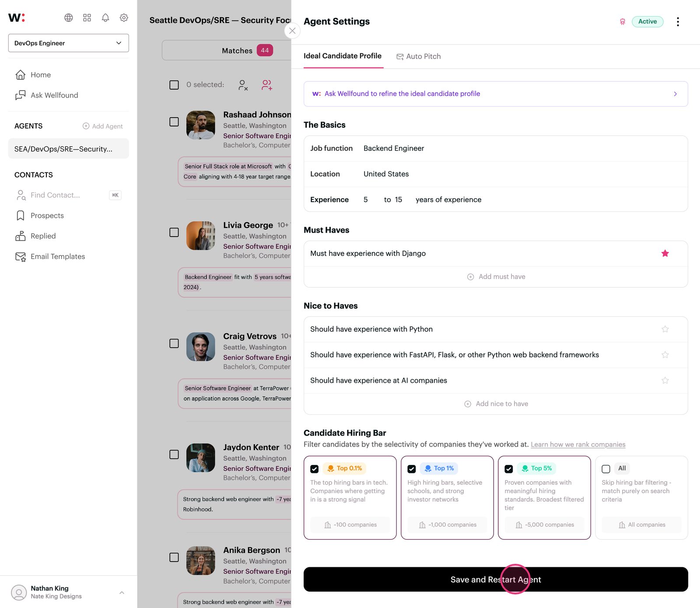Edit maximum experience value 15
Image resolution: width=700 pixels, height=608 pixels.
(x=399, y=200)
